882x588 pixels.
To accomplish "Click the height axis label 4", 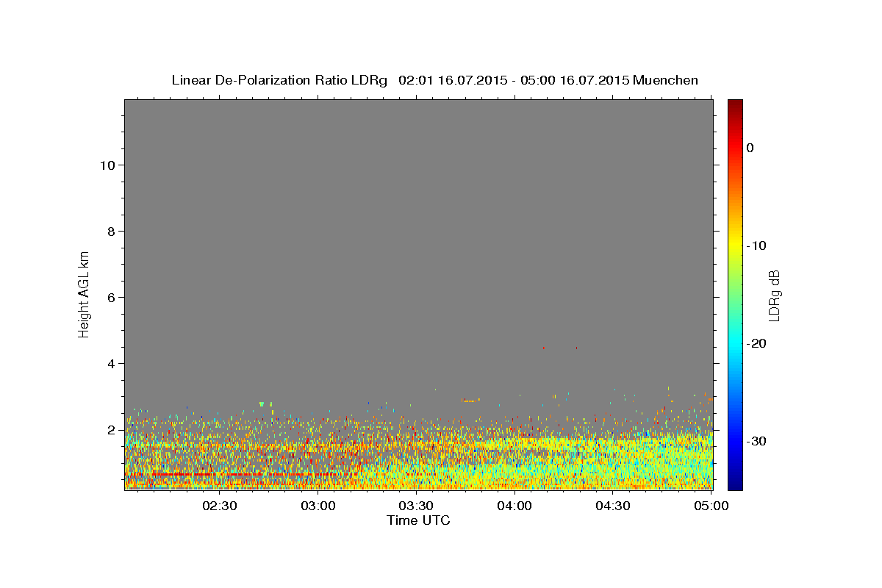I will point(112,363).
